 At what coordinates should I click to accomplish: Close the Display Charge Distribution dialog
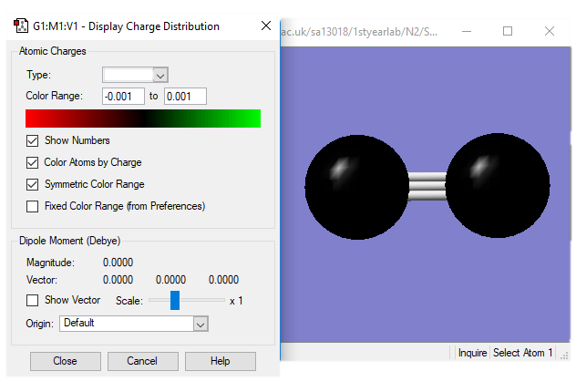[x=266, y=26]
